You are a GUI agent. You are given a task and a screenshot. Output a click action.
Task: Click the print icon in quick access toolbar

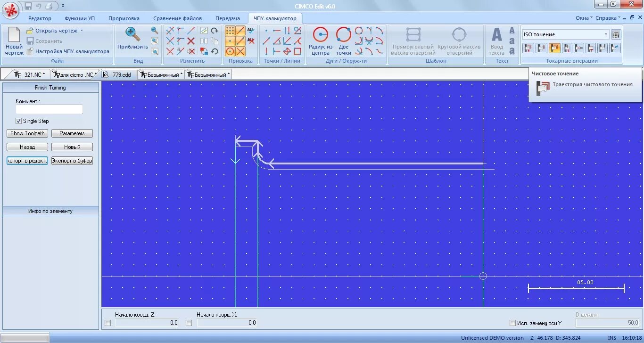(x=50, y=6)
